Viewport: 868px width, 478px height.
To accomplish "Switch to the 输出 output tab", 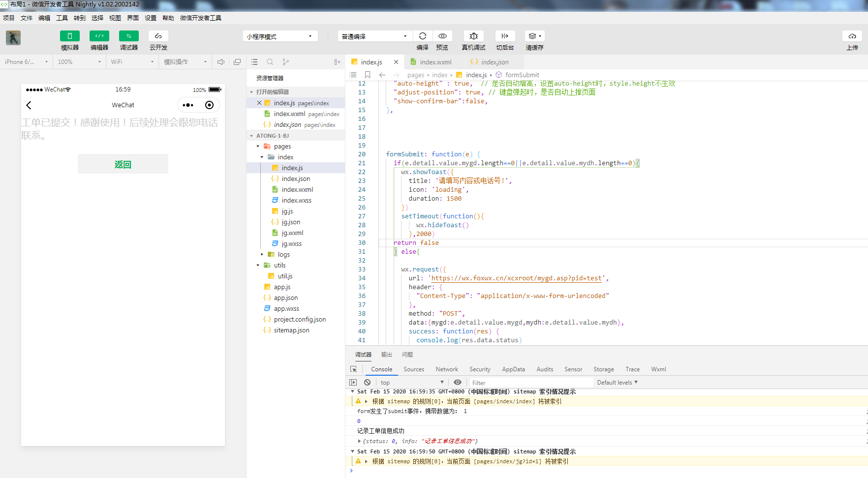I will [387, 355].
